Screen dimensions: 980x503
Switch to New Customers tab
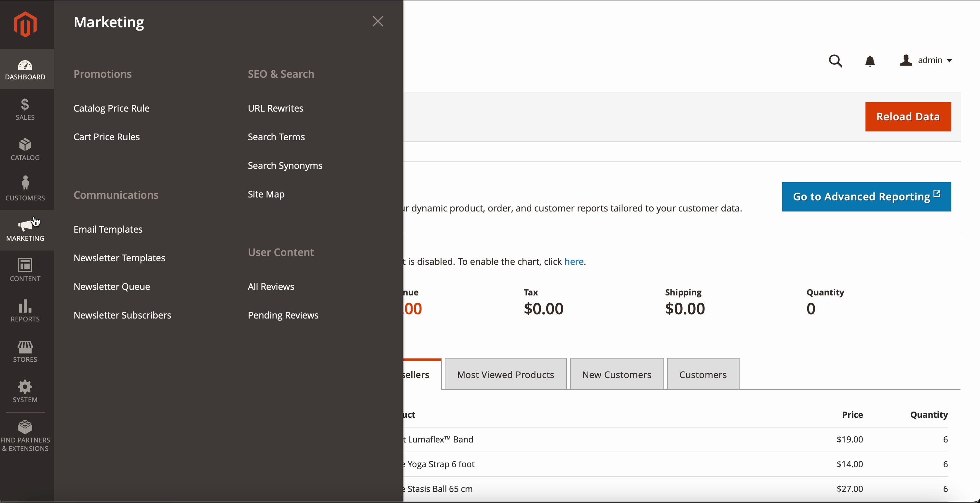(617, 375)
